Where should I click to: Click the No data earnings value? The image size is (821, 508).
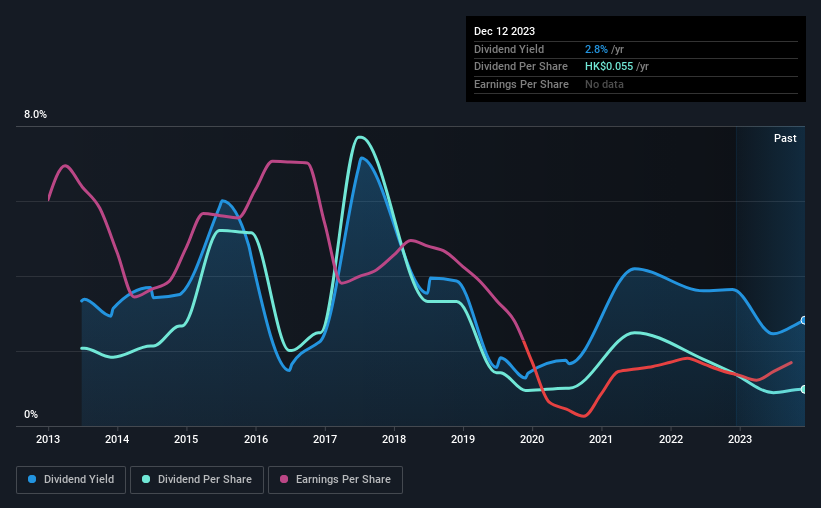(604, 84)
